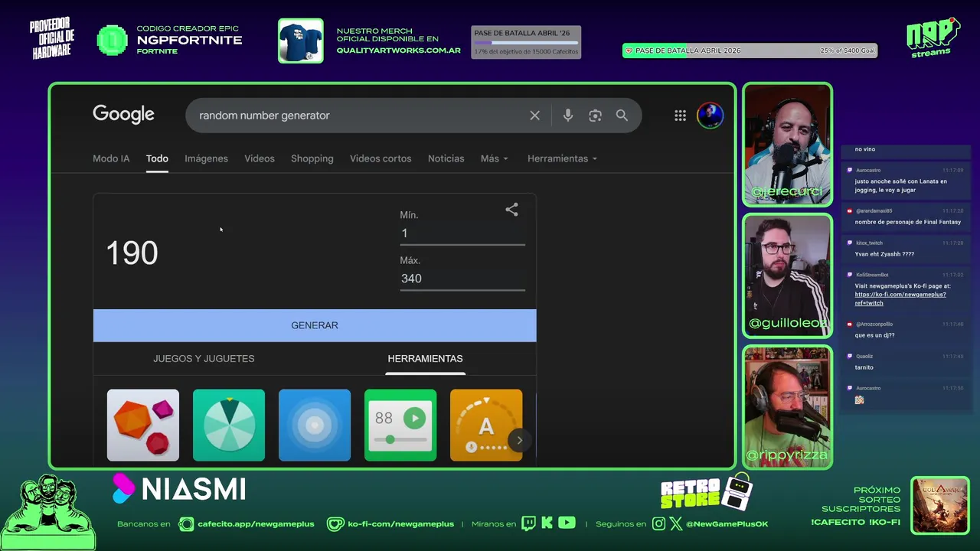Screen dimensions: 980x551
Task: Clear the search box with the X icon
Action: click(x=534, y=116)
